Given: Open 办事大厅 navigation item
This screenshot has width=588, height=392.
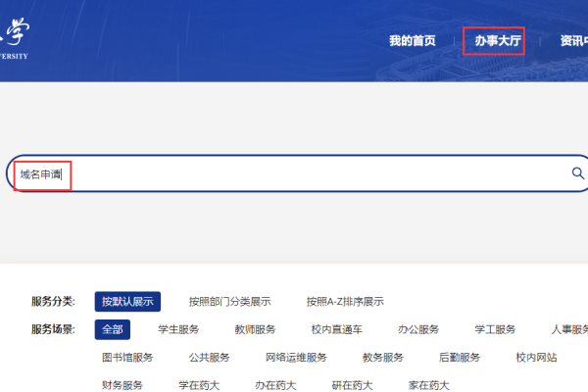Looking at the screenshot, I should click(498, 40).
